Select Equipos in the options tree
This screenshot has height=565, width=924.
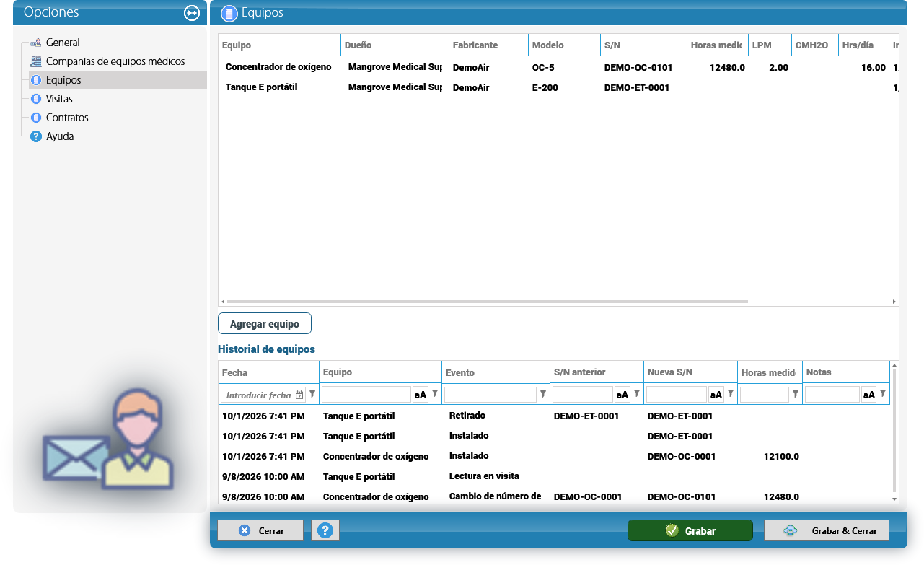[63, 80]
